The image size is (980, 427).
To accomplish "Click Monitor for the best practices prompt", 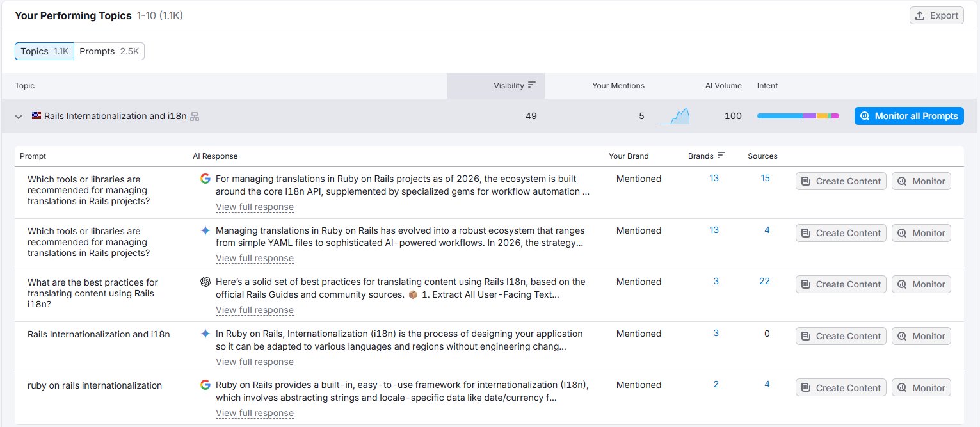I will [921, 284].
